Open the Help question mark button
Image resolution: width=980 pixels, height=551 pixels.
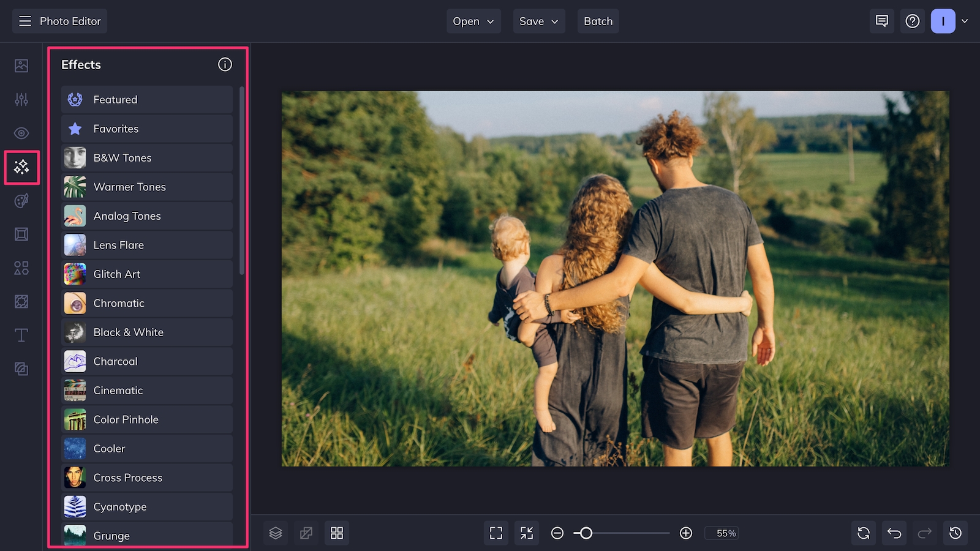point(913,21)
